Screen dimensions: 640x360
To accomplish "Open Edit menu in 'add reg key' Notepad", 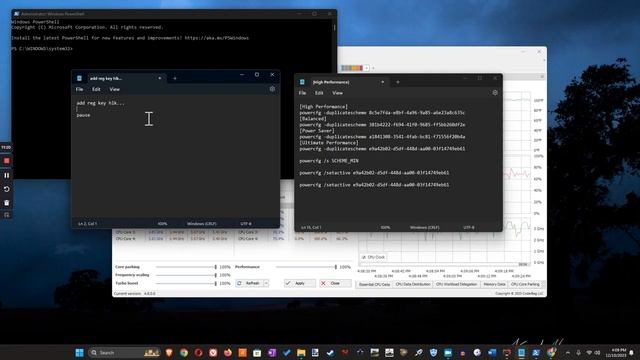I will coord(96,89).
